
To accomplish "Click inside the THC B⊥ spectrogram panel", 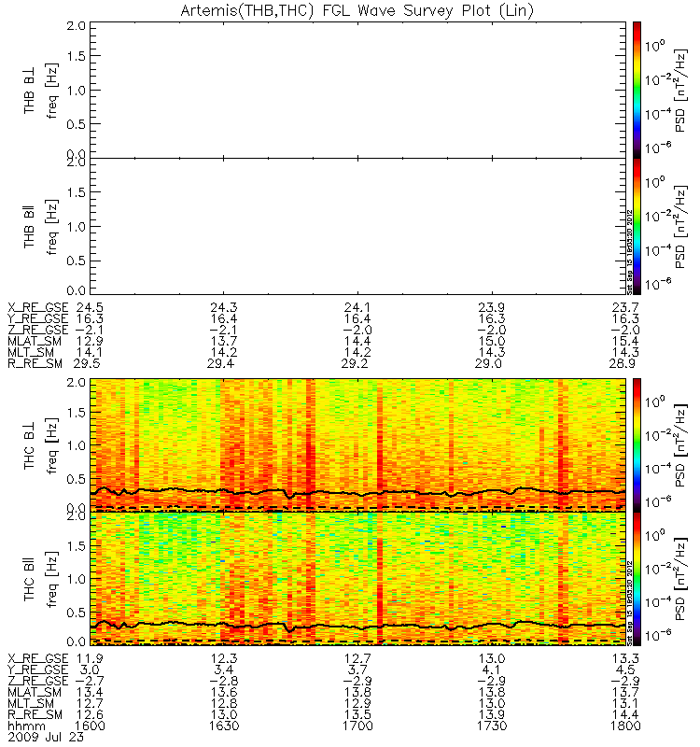I will (357, 445).
